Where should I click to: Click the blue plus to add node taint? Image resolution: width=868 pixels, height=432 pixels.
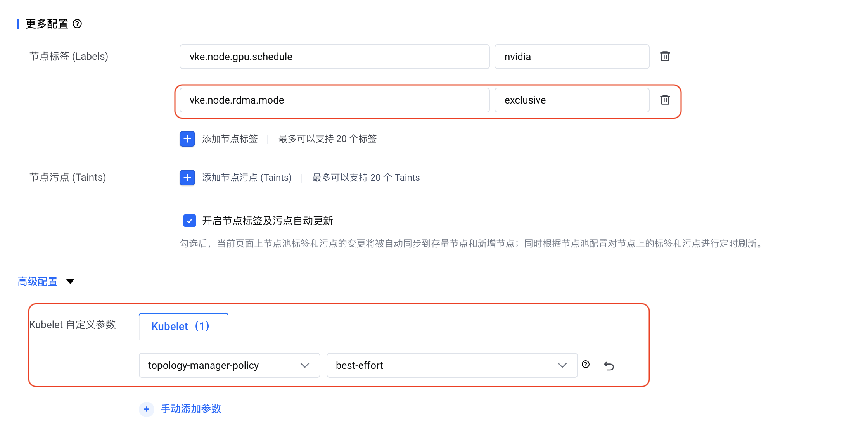tap(187, 178)
